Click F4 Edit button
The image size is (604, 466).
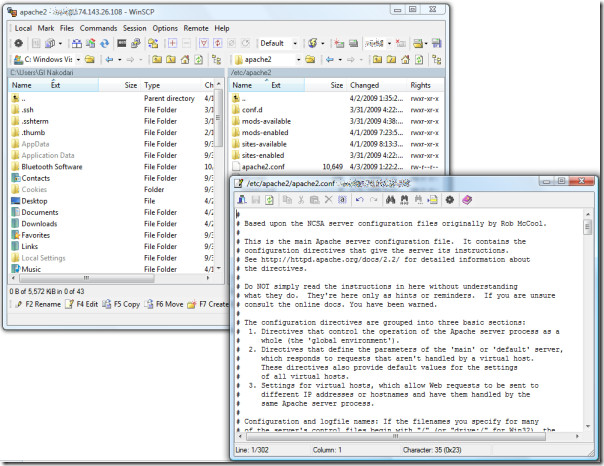click(x=81, y=304)
